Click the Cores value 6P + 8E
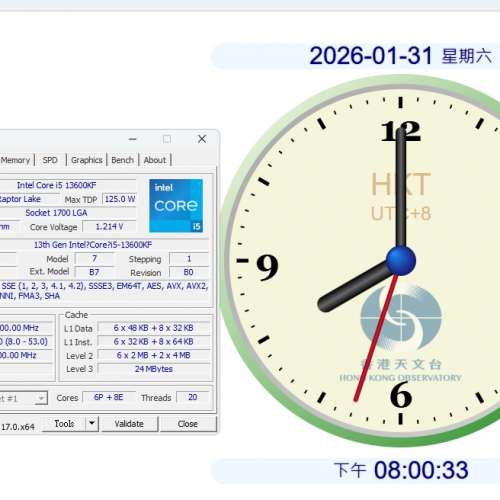 tap(109, 397)
